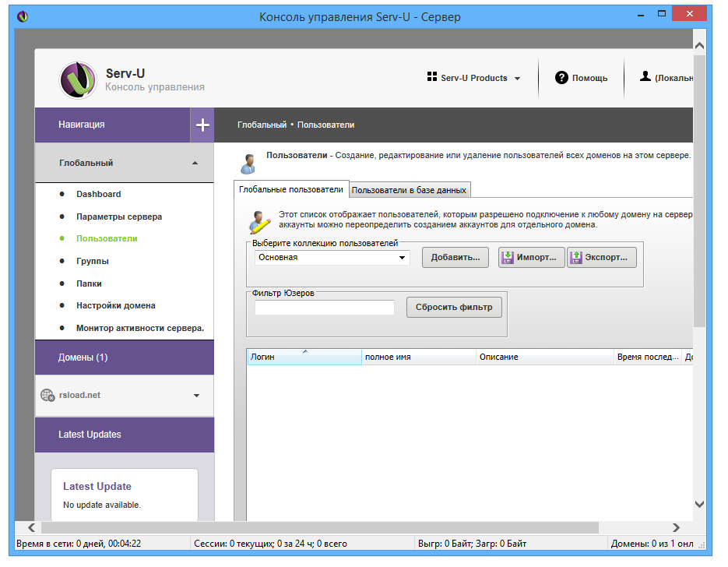Open Монитор активности сервера item
Image resolution: width=728 pixels, height=567 pixels.
(139, 328)
